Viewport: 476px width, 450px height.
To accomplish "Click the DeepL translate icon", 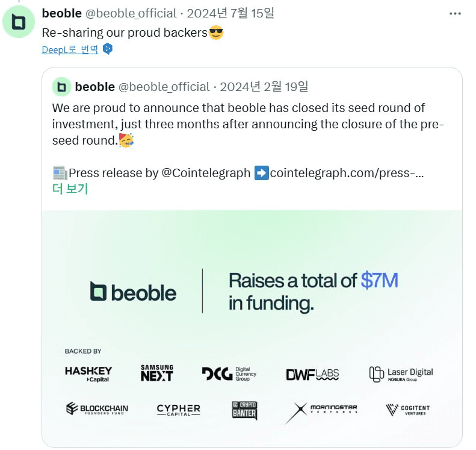I will (x=108, y=49).
